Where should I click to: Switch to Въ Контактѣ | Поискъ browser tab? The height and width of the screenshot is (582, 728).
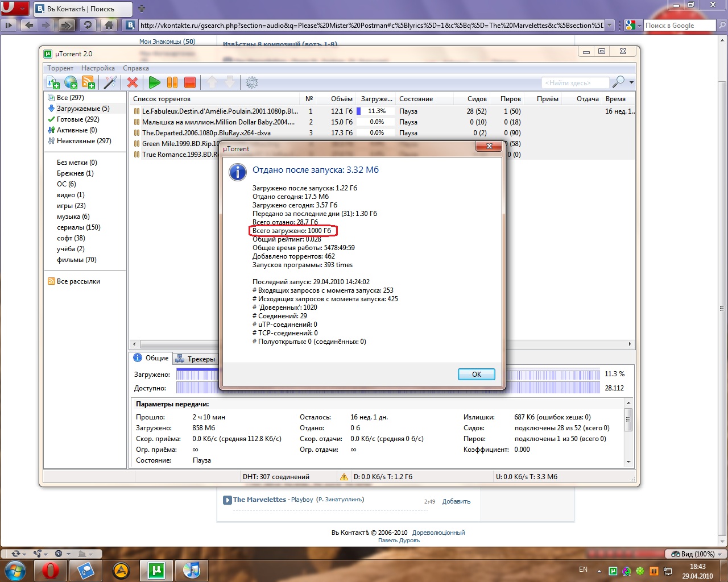click(x=83, y=9)
